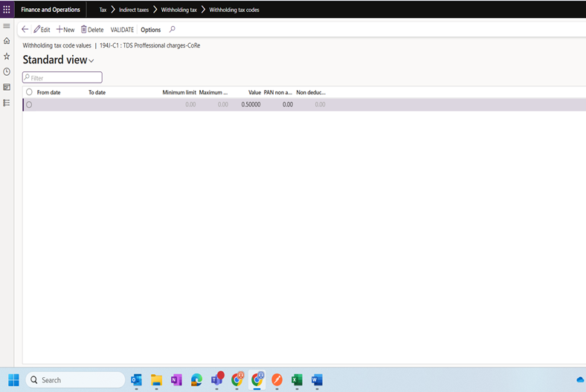Open Modules list icon in sidebar
Image resolution: width=586 pixels, height=392 pixels.
pos(7,103)
